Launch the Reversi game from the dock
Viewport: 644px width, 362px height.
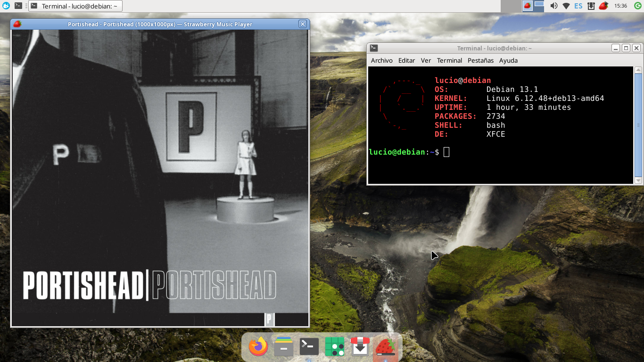[335, 347]
